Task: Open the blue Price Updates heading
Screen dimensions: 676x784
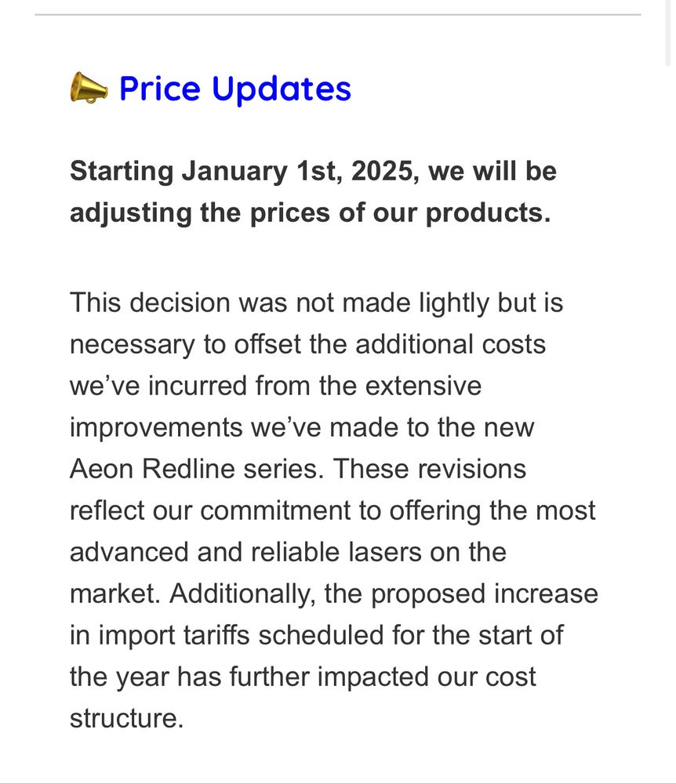Action: [235, 89]
